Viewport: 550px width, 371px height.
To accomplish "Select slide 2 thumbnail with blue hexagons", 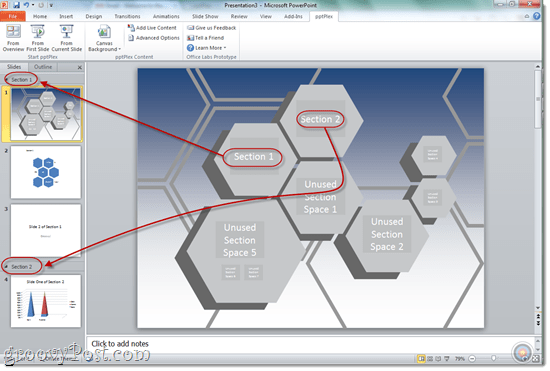I will pos(46,172).
